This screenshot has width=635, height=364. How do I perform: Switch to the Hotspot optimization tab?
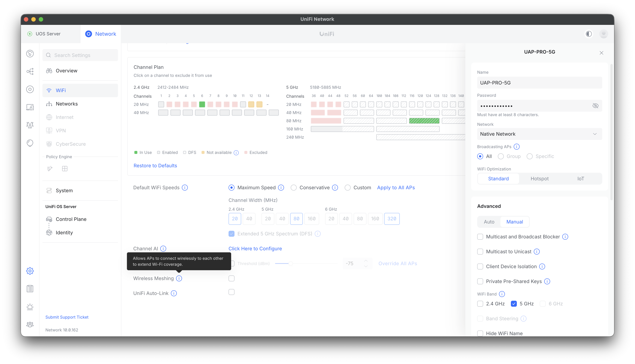(540, 178)
